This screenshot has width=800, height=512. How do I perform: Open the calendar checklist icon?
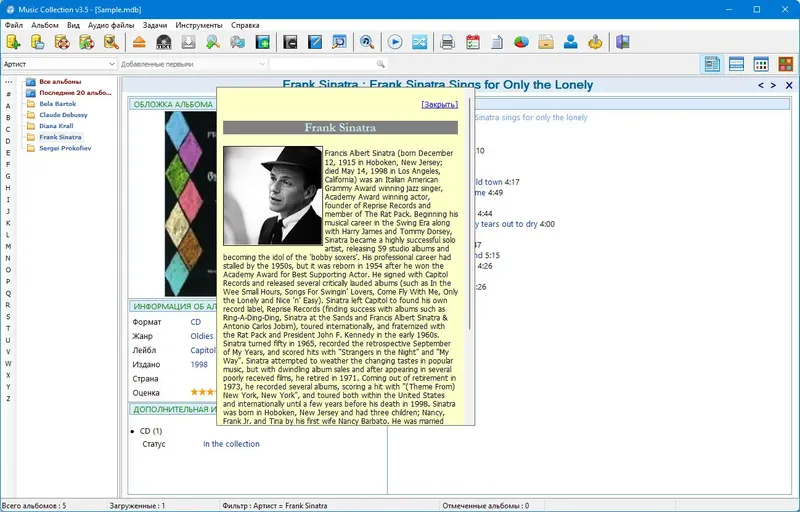click(x=472, y=42)
